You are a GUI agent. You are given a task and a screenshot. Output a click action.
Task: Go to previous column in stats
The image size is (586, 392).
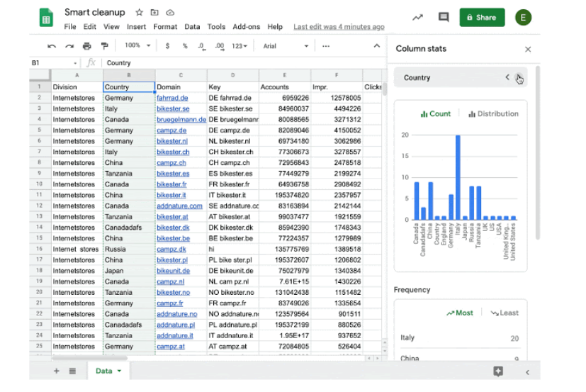(x=507, y=77)
